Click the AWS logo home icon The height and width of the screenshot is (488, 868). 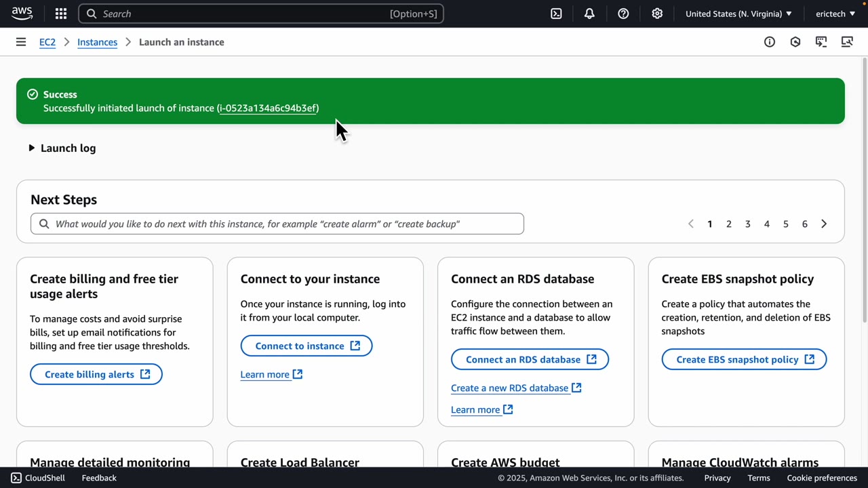click(22, 14)
